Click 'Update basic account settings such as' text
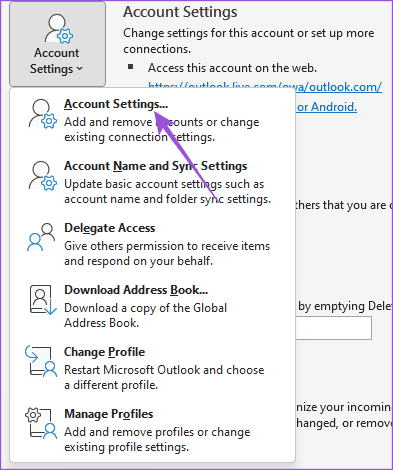 click(164, 184)
